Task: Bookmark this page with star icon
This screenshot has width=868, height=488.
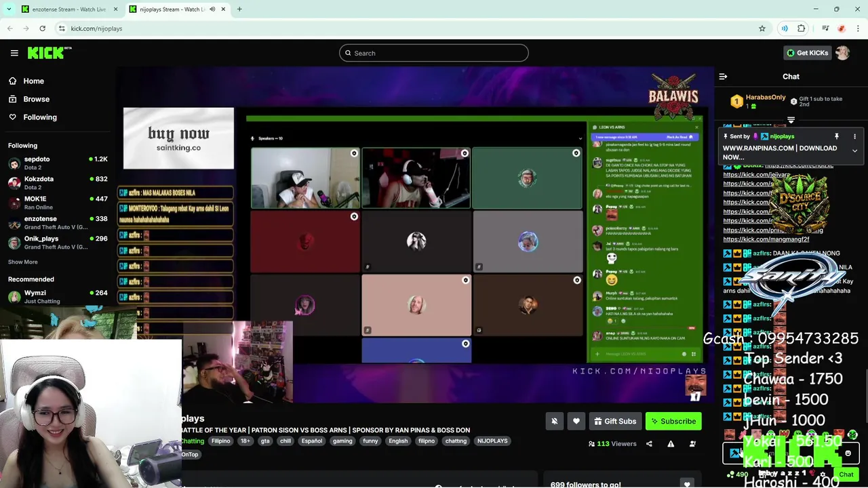Action: pyautogui.click(x=762, y=28)
